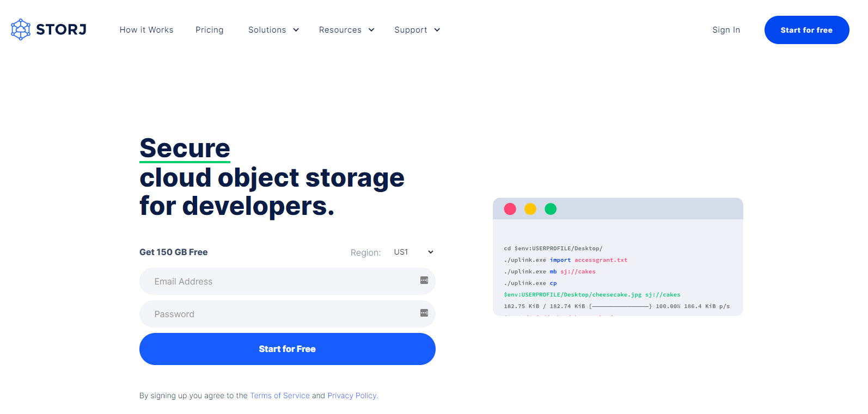Click the 'Region:' label
The image size is (868, 414).
pyautogui.click(x=366, y=252)
